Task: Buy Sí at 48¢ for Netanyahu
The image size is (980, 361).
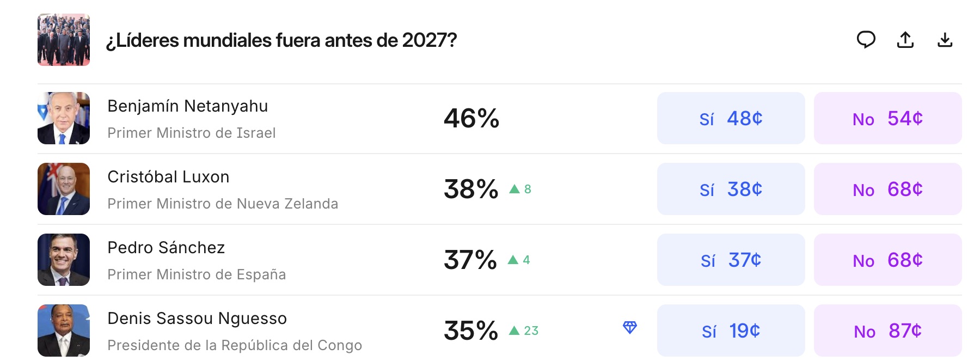Action: [x=731, y=118]
